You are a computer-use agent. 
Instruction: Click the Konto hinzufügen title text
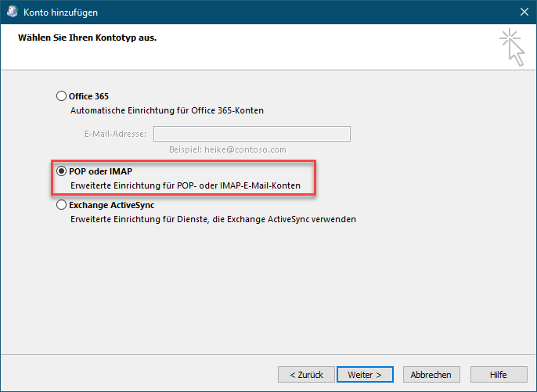tap(60, 13)
